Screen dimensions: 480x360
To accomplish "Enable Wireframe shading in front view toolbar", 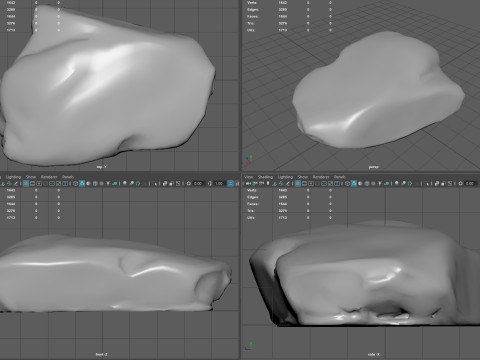I will click(75, 183).
